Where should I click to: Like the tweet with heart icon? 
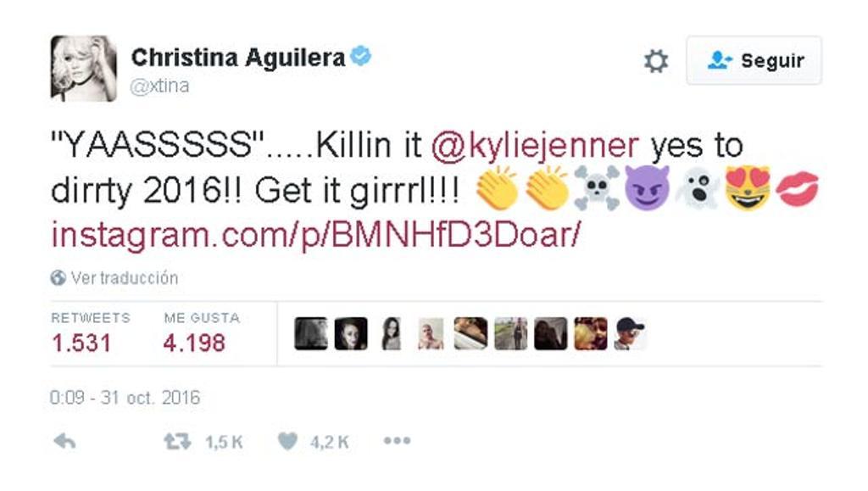coord(287,441)
